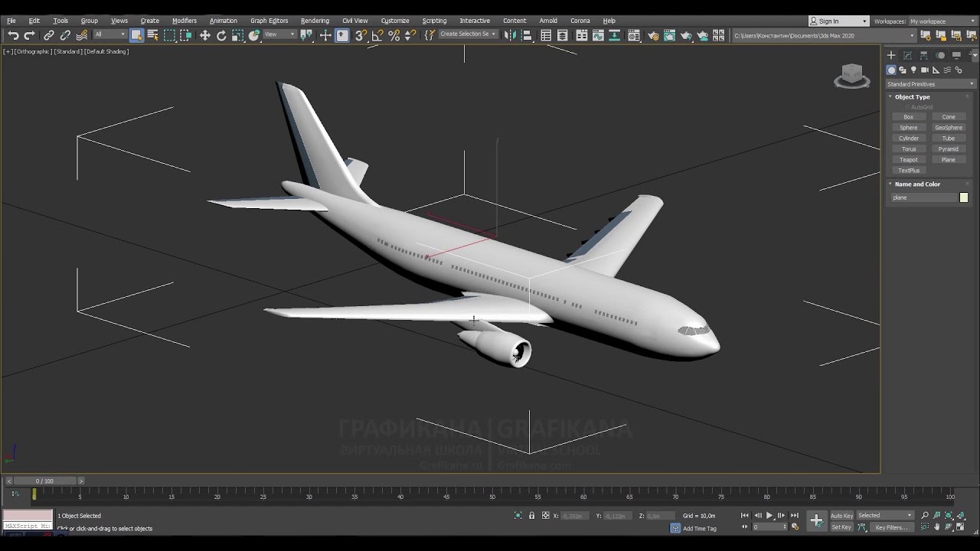Screen dimensions: 980x551
Task: Select the Move tool
Action: pos(204,35)
